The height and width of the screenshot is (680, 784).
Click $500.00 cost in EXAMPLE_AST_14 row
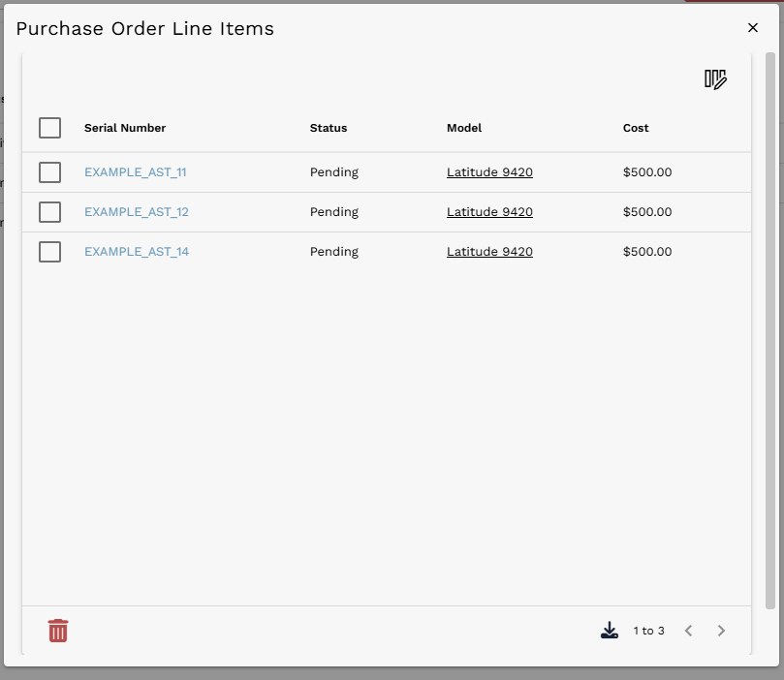pyautogui.click(x=647, y=252)
